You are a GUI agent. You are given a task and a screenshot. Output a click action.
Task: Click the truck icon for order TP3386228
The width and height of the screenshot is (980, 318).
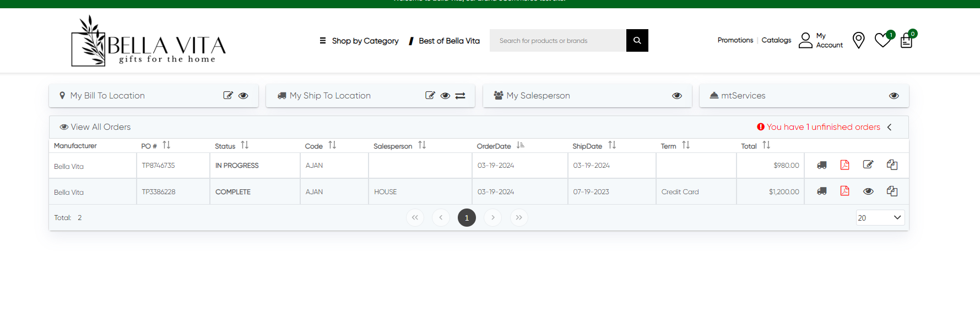[x=822, y=191]
